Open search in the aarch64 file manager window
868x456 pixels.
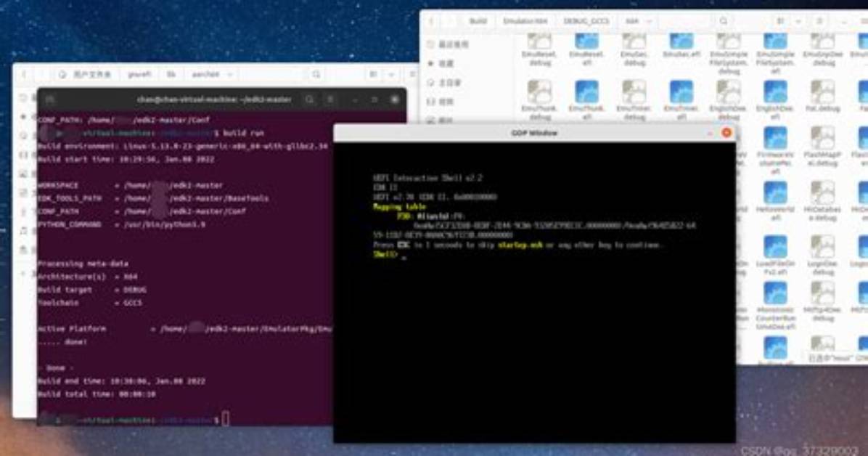pos(316,74)
